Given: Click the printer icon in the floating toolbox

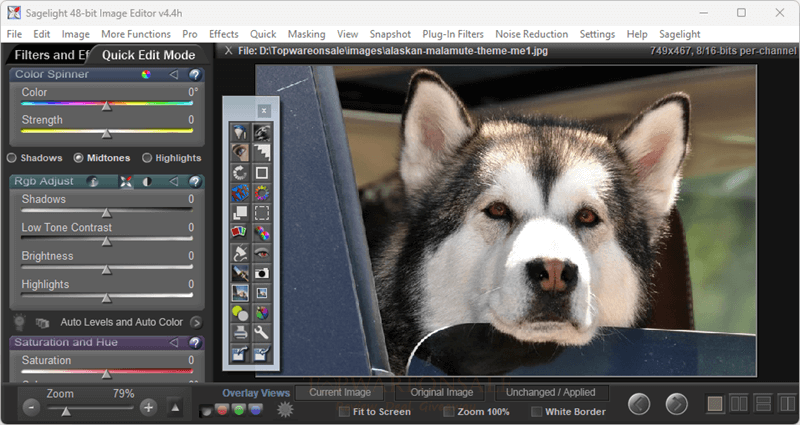Looking at the screenshot, I should coord(239,333).
